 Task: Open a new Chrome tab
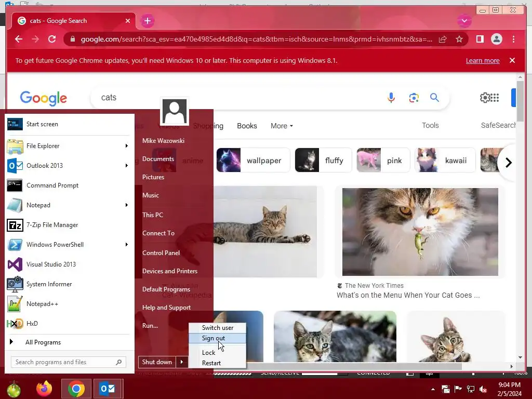[147, 21]
